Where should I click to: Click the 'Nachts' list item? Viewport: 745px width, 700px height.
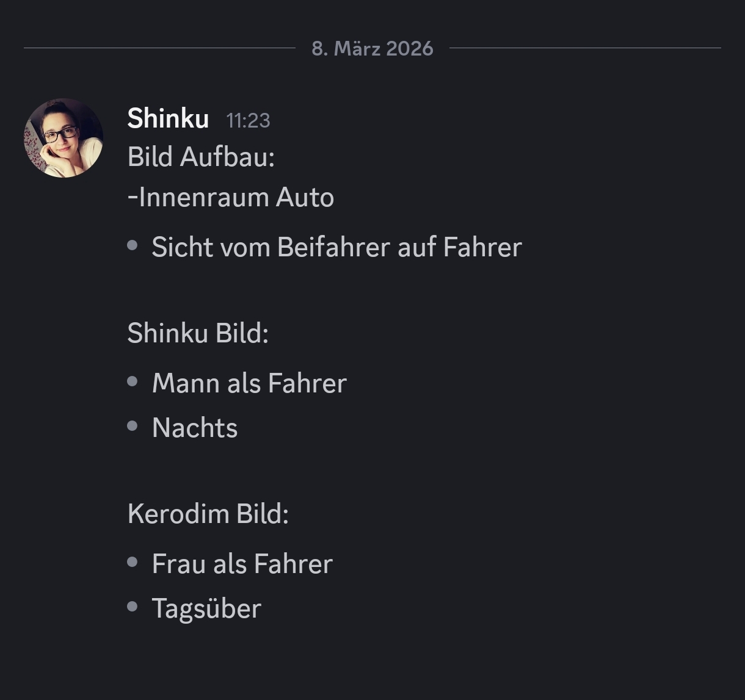coord(195,428)
